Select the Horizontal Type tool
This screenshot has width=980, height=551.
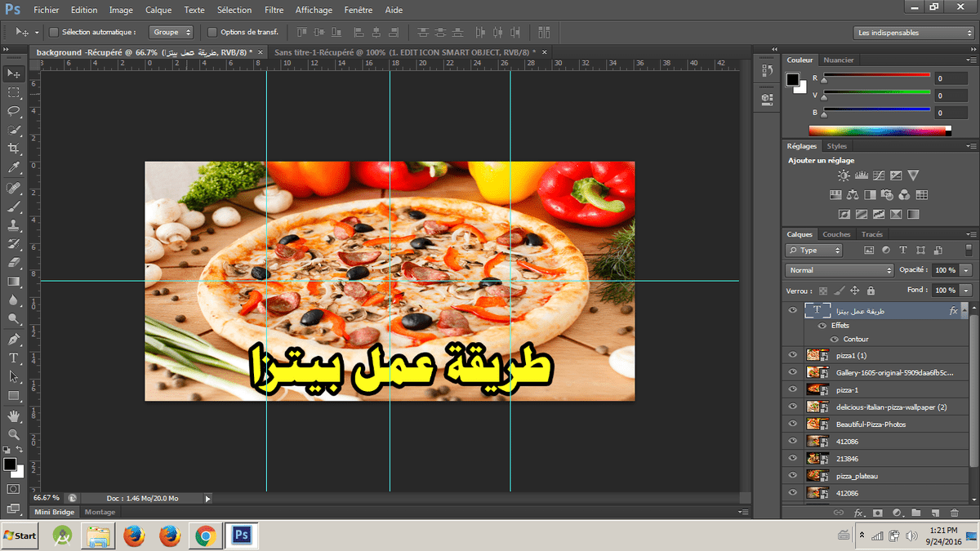(x=14, y=358)
